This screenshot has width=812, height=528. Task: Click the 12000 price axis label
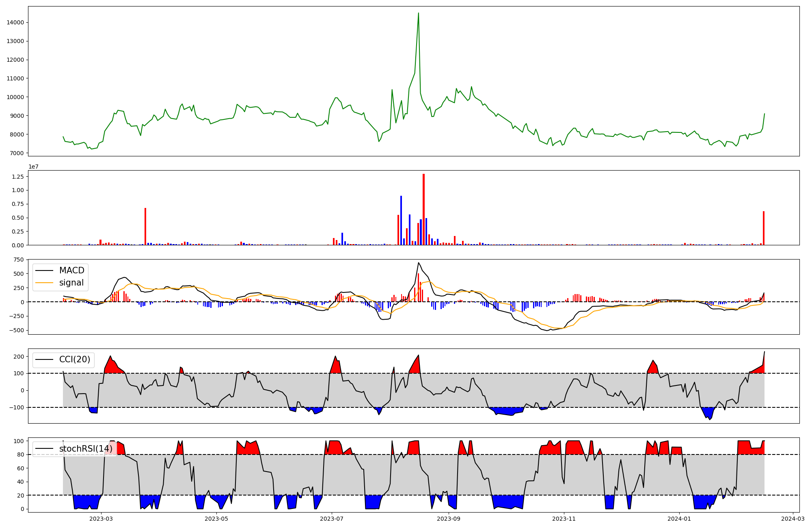[15, 60]
